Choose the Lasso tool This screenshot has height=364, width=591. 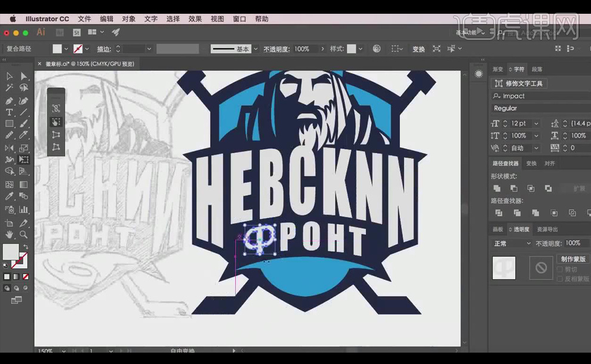(24, 88)
